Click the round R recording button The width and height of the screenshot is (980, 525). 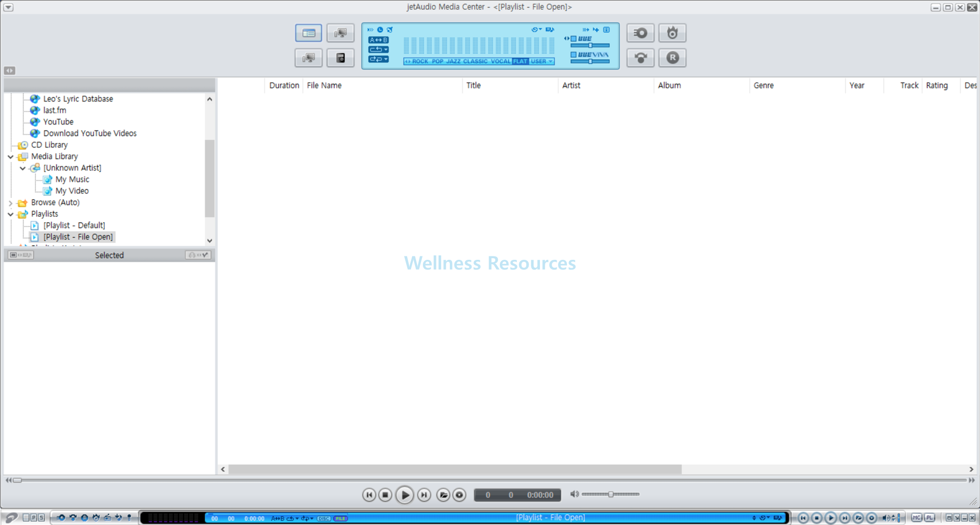pos(672,58)
